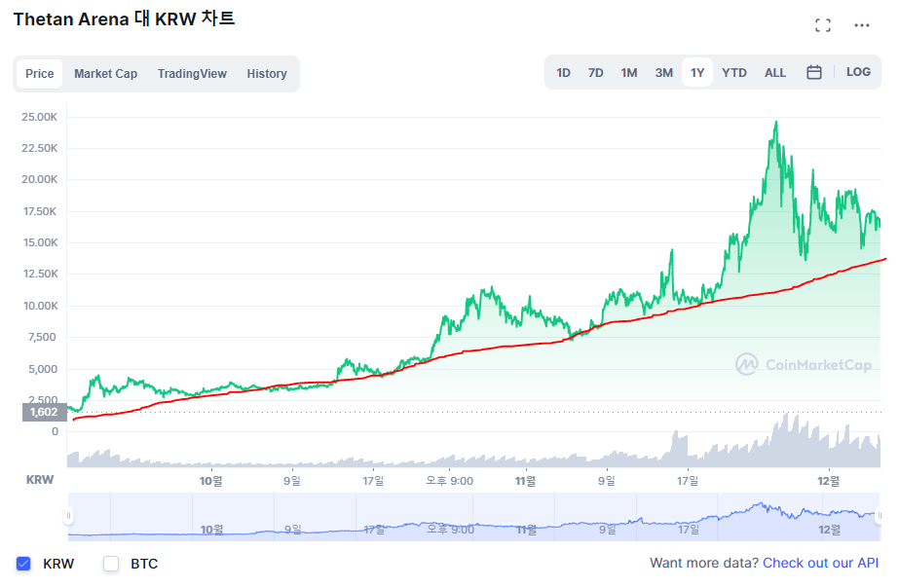899x588 pixels.
Task: Switch to the Price tab
Action: pos(40,73)
